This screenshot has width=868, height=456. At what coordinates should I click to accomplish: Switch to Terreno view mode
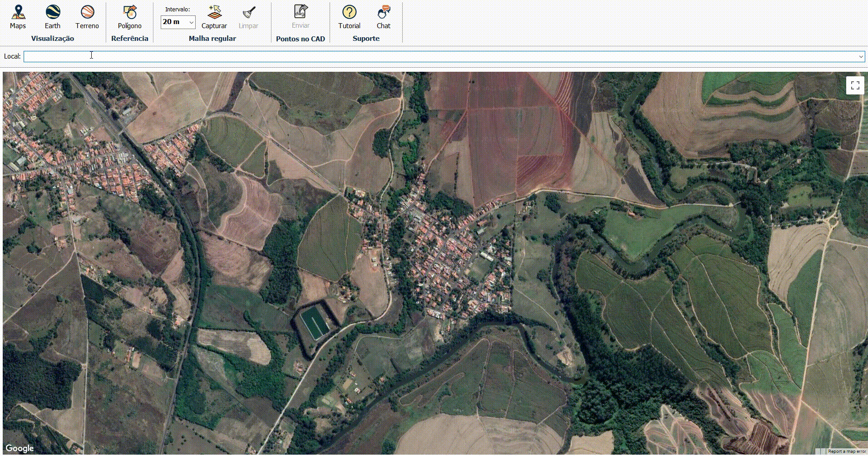click(87, 17)
